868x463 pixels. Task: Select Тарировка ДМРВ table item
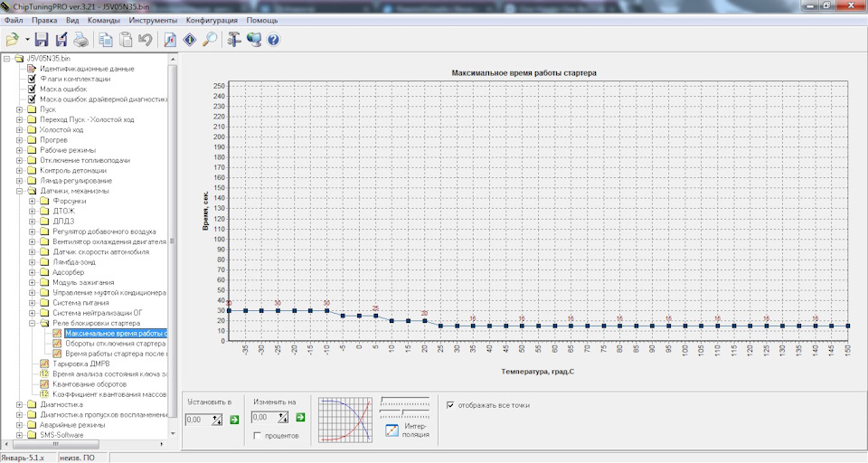[x=80, y=364]
